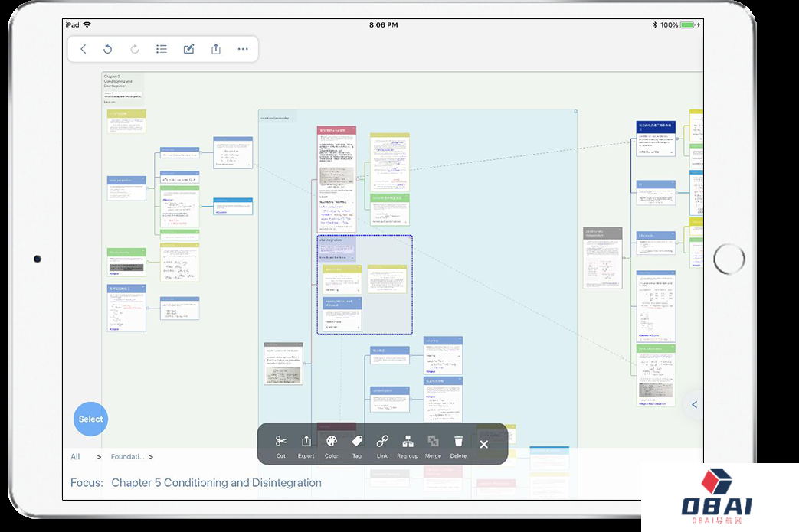The height and width of the screenshot is (532, 799).
Task: Export the selected cards
Action: (x=306, y=446)
